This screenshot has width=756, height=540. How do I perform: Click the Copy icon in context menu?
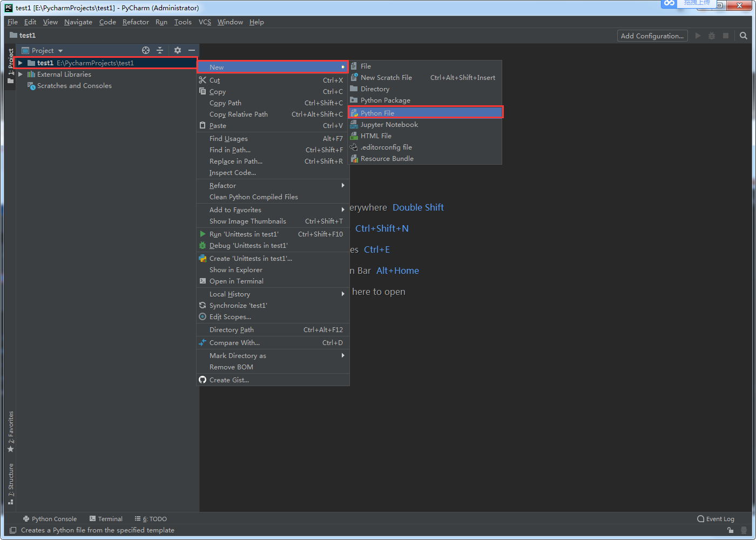point(202,91)
